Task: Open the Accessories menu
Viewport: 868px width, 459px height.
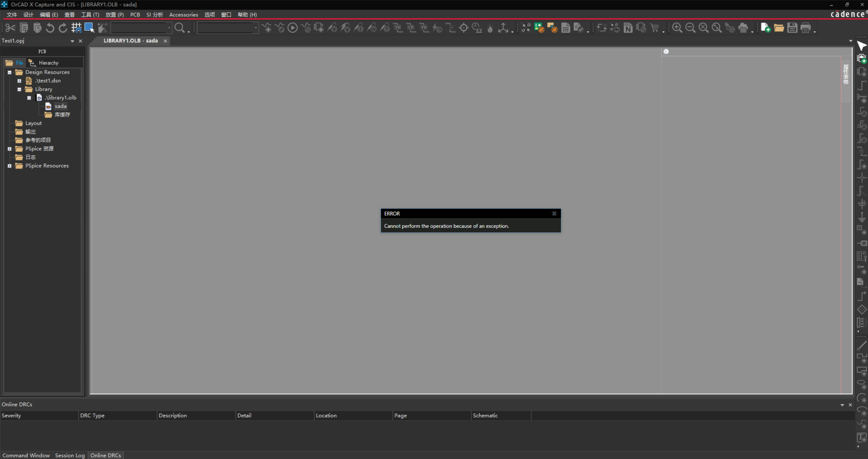Action: coord(183,15)
